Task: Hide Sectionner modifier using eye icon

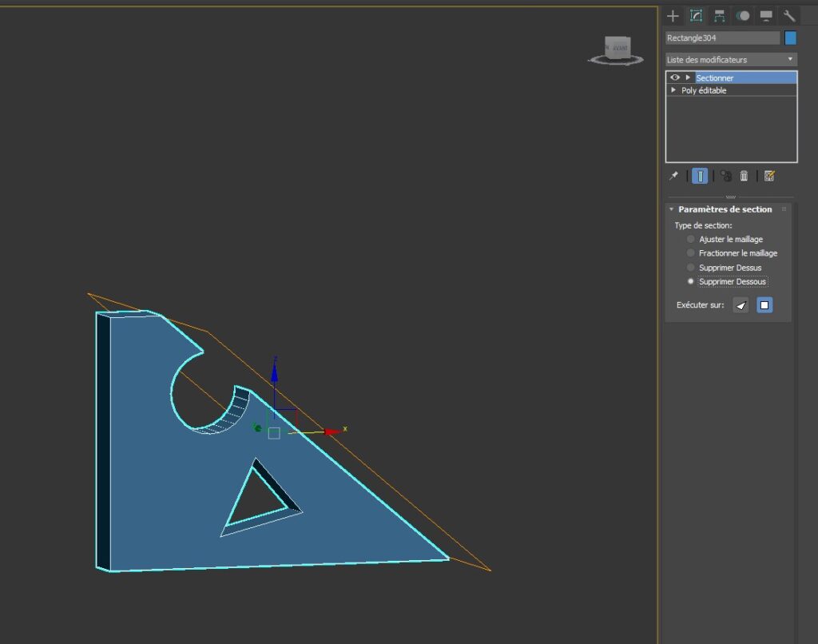Action: [675, 78]
